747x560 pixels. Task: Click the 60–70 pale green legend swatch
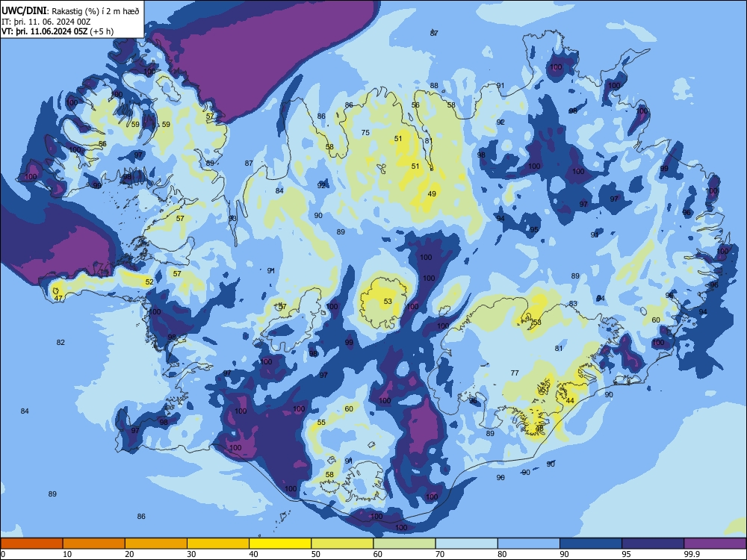click(404, 544)
